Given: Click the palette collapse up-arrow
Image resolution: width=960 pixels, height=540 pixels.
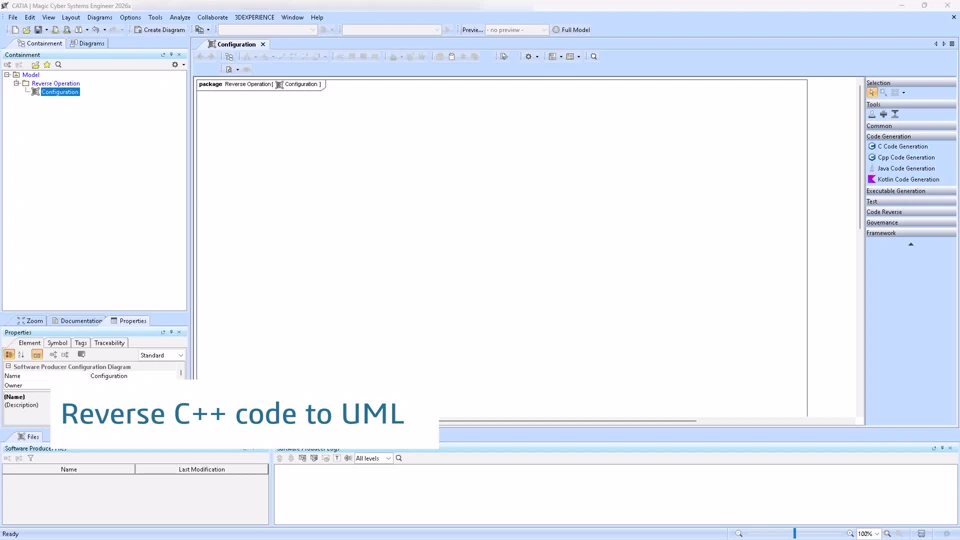Looking at the screenshot, I should click(x=911, y=244).
